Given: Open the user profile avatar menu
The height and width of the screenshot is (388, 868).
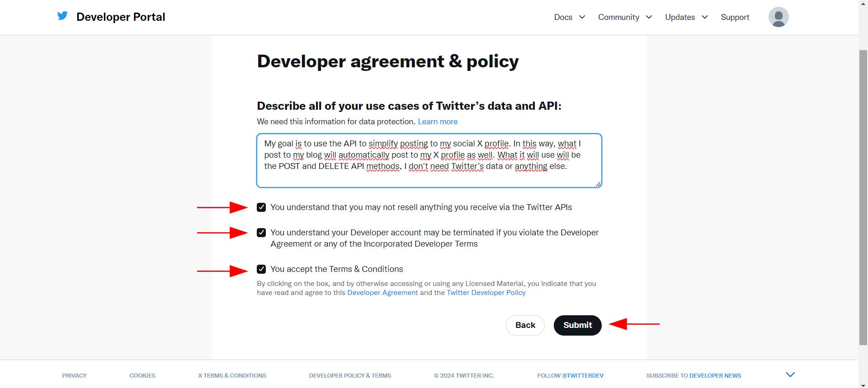Looking at the screenshot, I should point(778,17).
